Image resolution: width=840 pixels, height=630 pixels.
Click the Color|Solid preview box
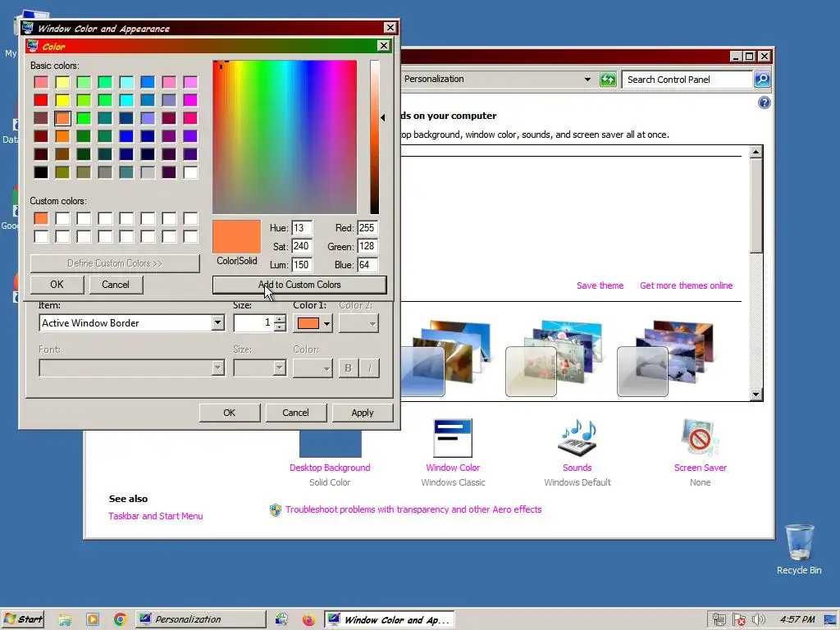237,236
